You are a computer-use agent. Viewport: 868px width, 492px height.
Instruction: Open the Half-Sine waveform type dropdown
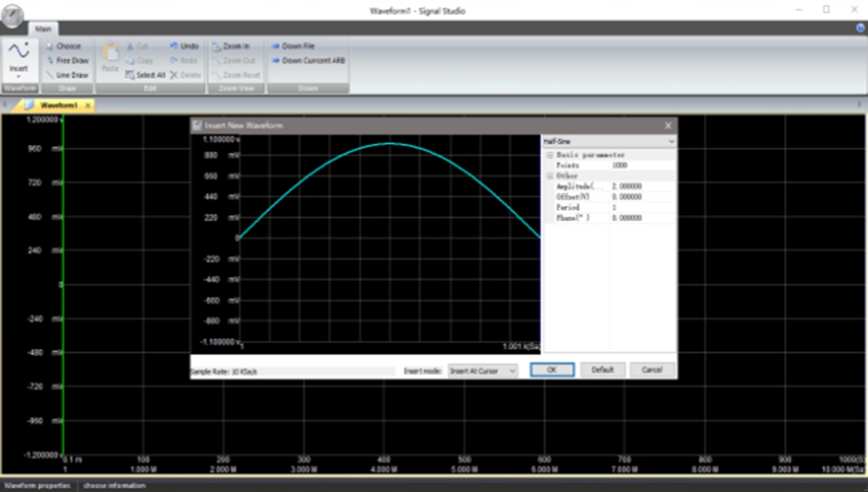[x=608, y=142]
